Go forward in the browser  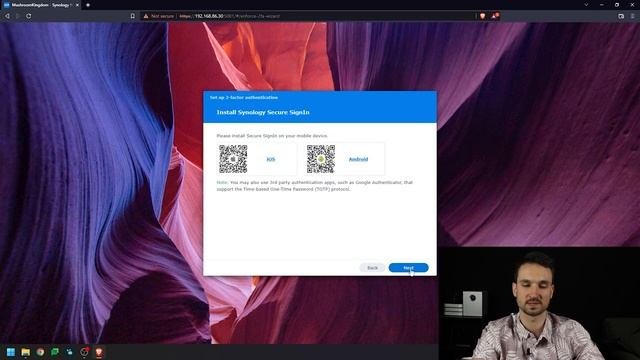click(x=18, y=16)
